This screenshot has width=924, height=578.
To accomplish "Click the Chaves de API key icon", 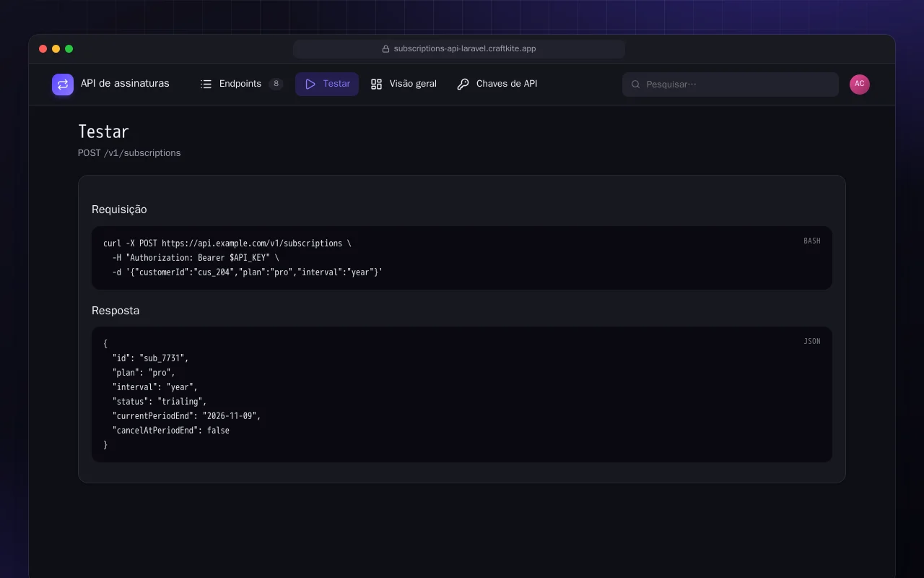I will point(463,84).
